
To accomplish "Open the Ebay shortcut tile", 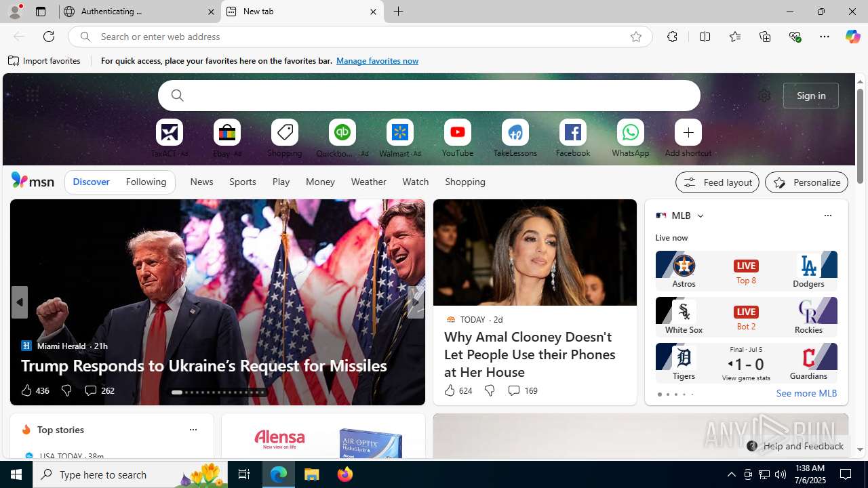I will pyautogui.click(x=227, y=133).
